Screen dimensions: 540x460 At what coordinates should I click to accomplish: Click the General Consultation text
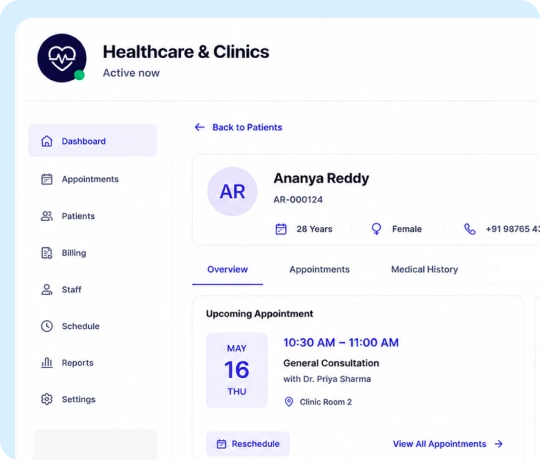[331, 363]
